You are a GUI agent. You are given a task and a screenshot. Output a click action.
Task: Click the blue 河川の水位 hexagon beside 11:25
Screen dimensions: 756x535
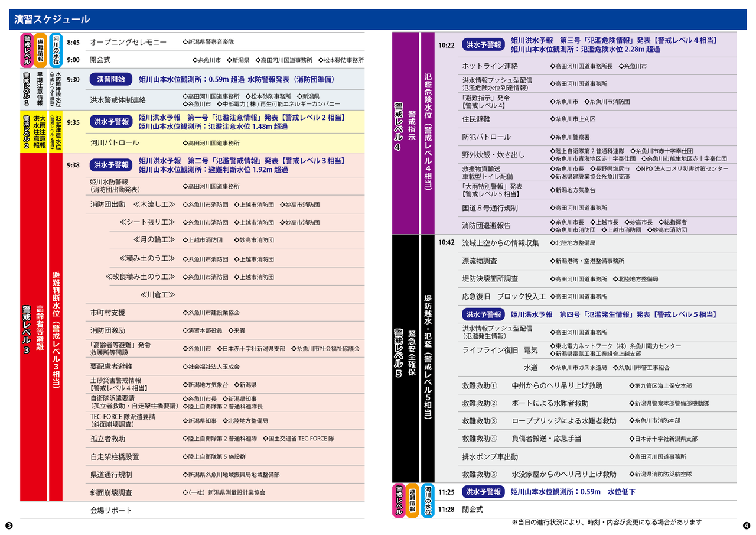[428, 501]
